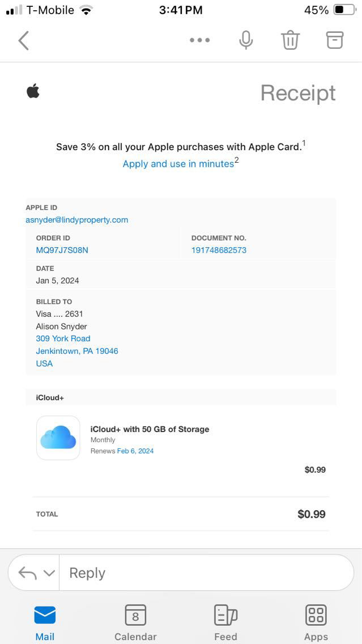Tap the Feb 6, 2024 renewal date

click(135, 451)
